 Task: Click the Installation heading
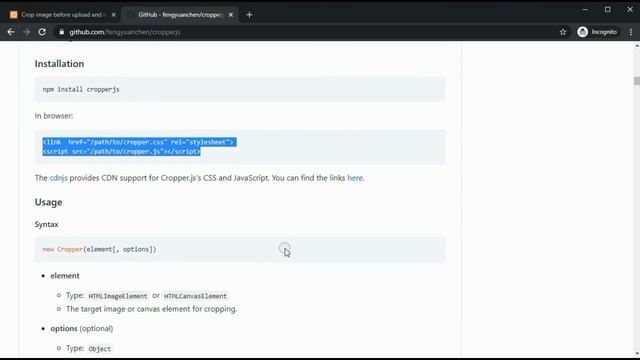(x=59, y=64)
